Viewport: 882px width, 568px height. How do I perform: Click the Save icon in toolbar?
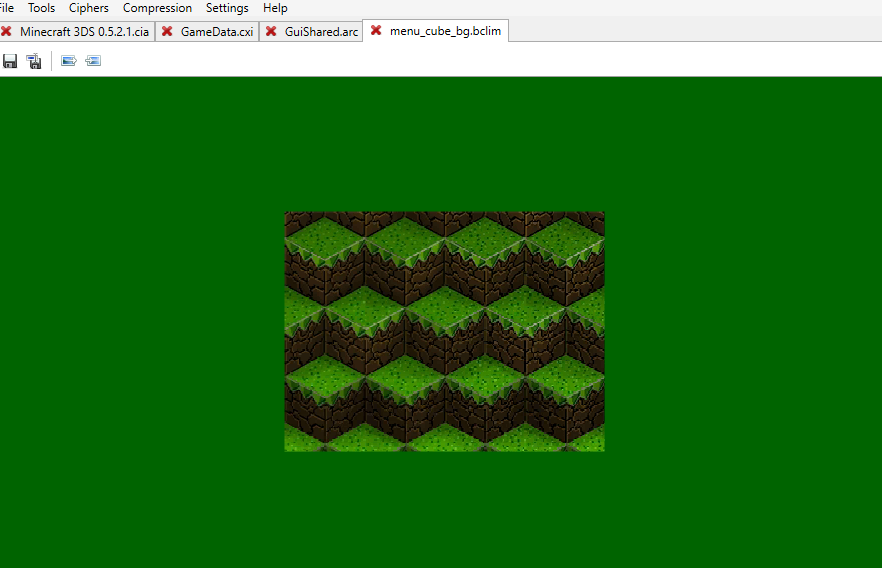pos(10,61)
